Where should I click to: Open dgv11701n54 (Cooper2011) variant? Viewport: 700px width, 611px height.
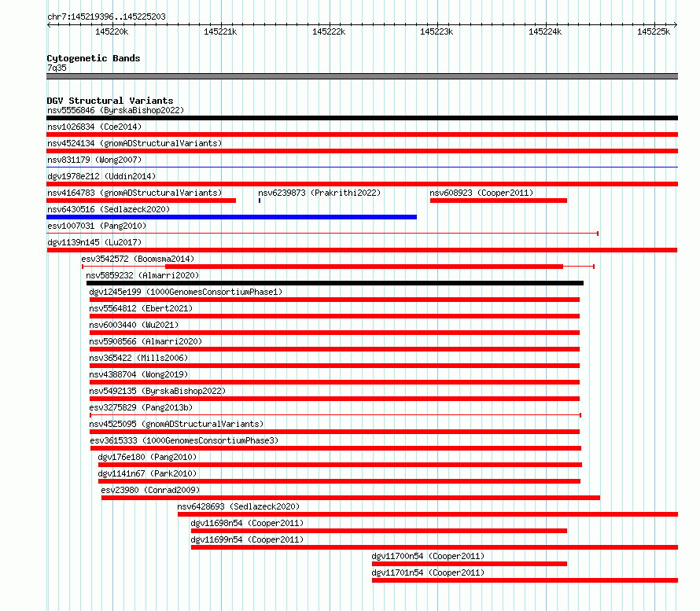[x=428, y=572]
